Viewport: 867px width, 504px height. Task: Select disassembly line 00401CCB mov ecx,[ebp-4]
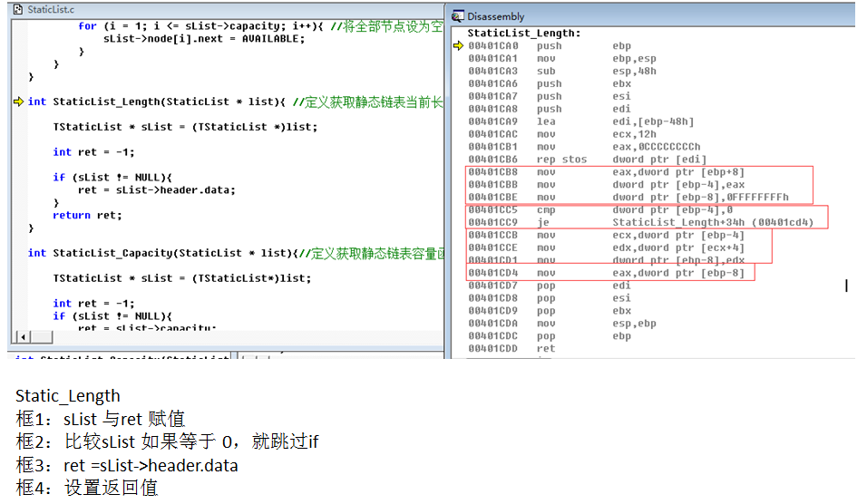pyautogui.click(x=607, y=236)
